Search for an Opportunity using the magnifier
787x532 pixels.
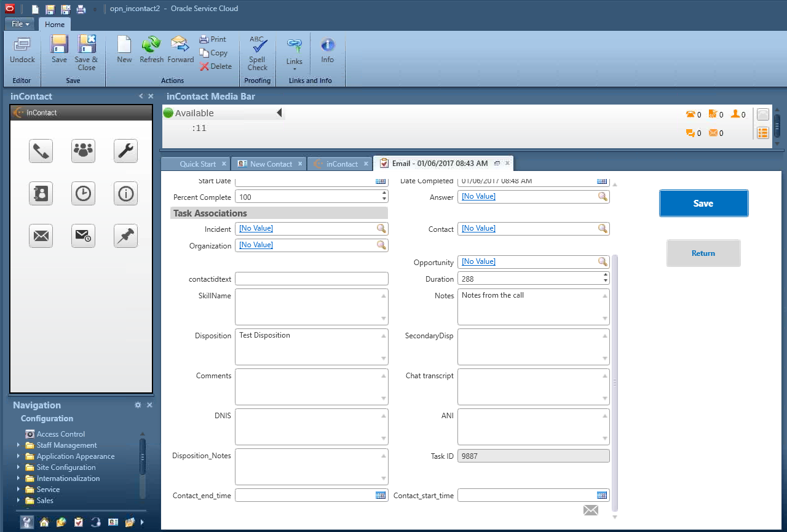[x=603, y=261]
